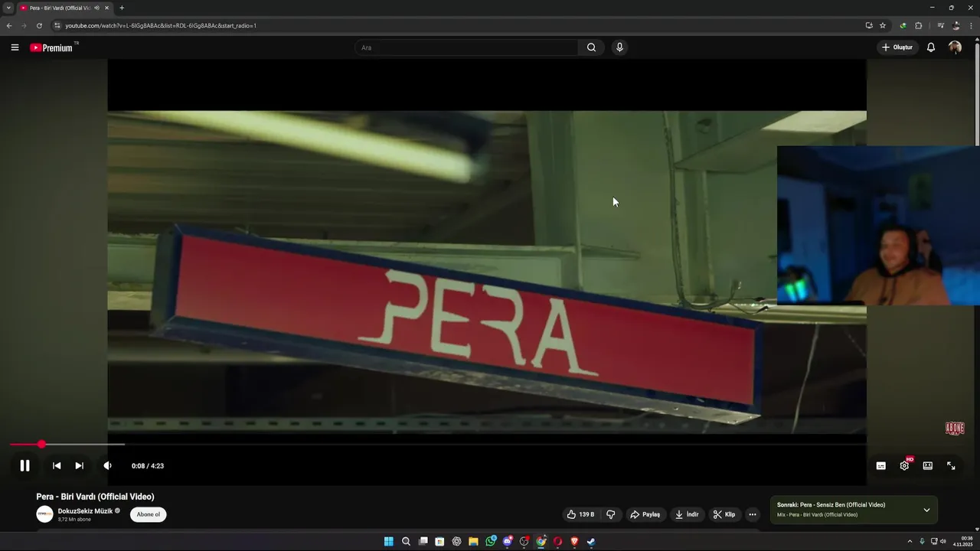Install app icon in the address bar
Screen dimensions: 980x551
click(x=869, y=25)
